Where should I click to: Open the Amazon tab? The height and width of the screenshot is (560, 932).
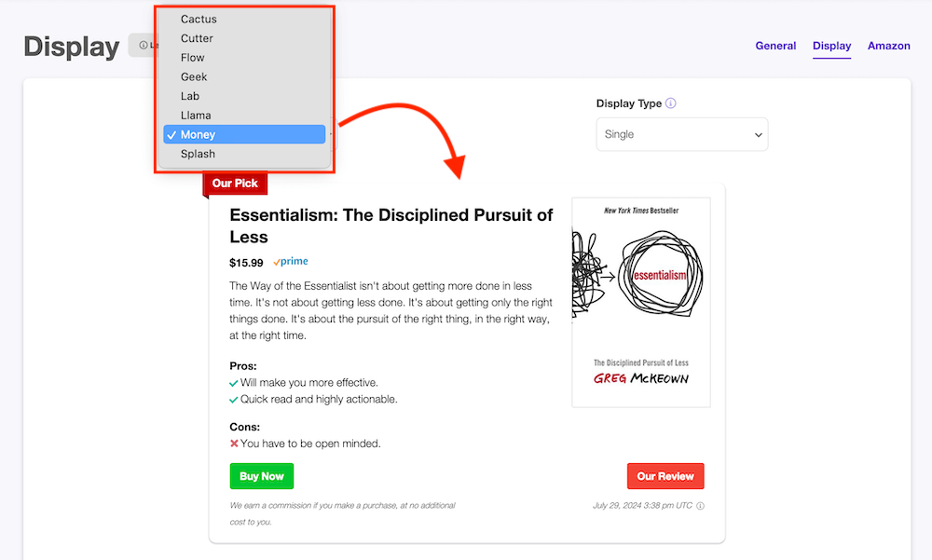point(888,46)
